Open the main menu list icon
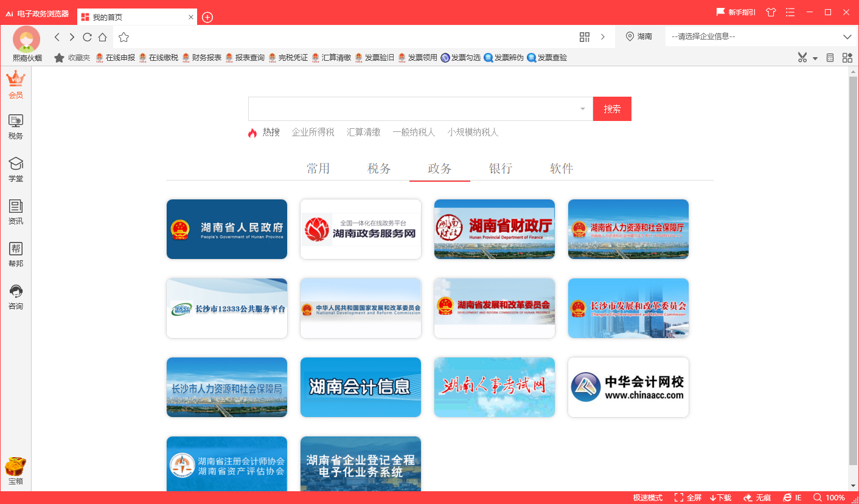The image size is (859, 504). coord(790,12)
